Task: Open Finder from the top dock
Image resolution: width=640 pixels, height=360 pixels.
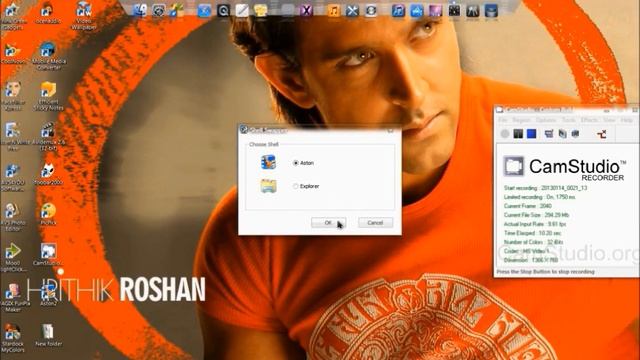Action: [x=139, y=10]
